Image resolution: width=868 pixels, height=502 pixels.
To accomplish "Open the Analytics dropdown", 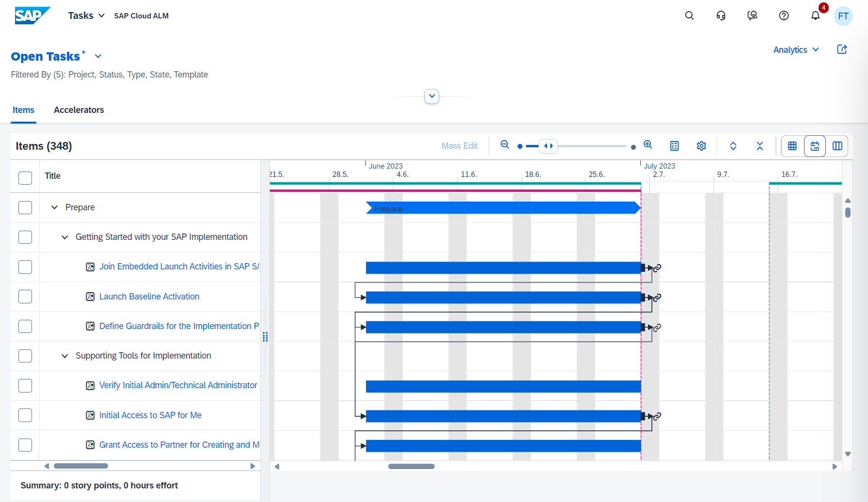I will 795,49.
